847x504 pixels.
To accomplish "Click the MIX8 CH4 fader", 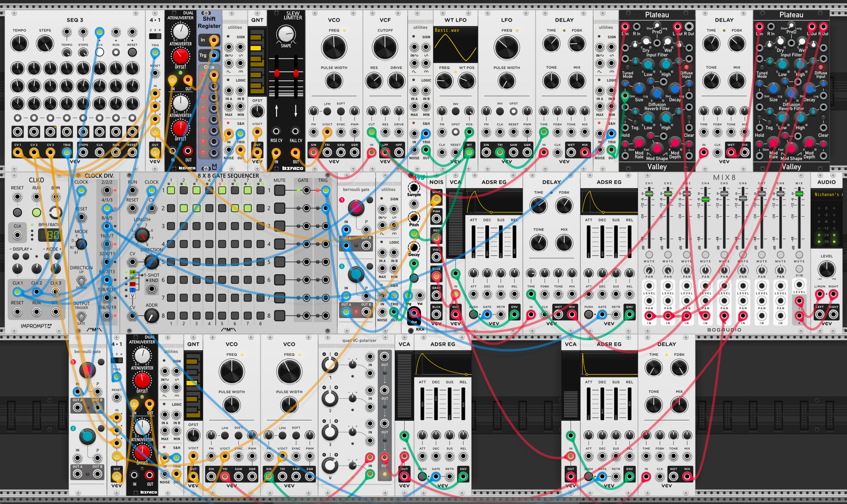I will [x=705, y=199].
